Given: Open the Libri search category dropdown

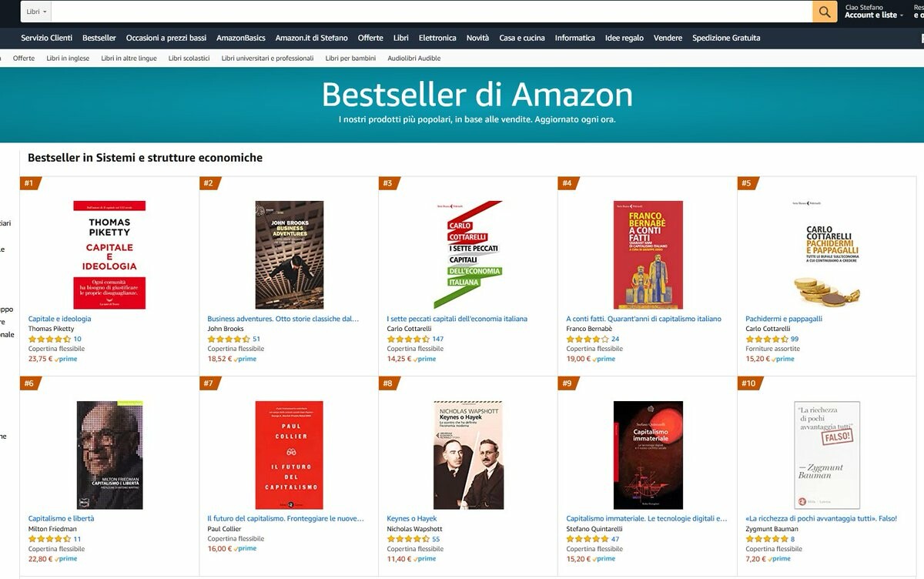Looking at the screenshot, I should tap(36, 12).
